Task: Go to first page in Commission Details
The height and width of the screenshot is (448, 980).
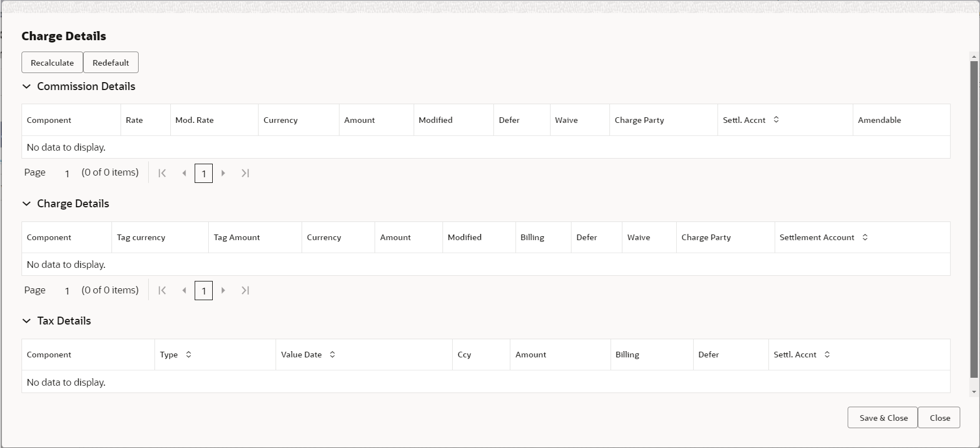Action: (x=162, y=173)
